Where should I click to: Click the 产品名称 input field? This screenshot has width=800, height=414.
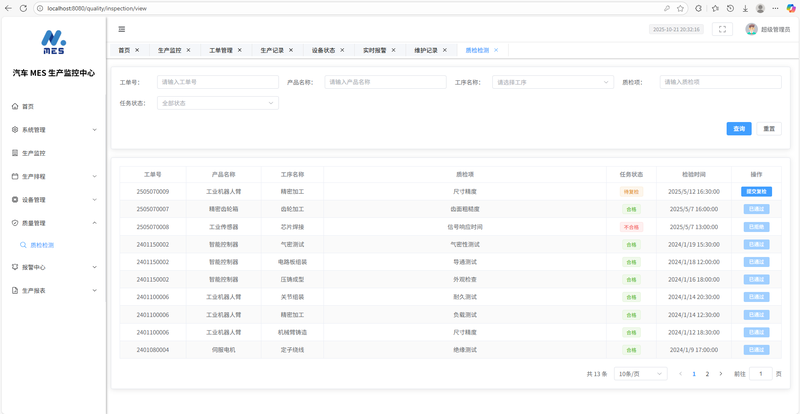[x=385, y=82]
